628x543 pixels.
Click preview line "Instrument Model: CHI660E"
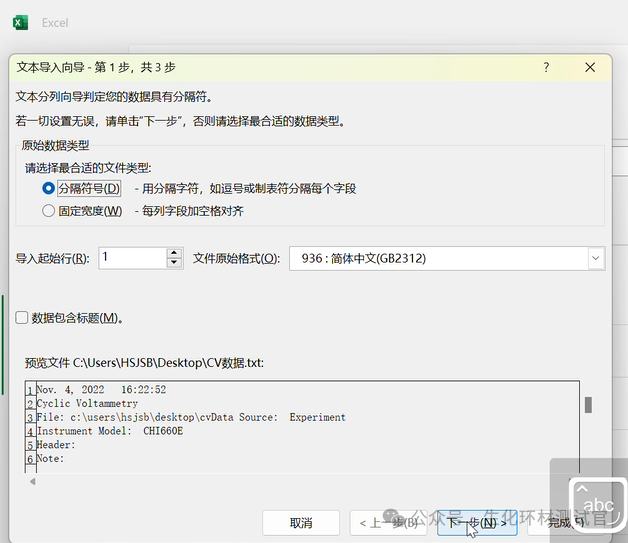[110, 431]
